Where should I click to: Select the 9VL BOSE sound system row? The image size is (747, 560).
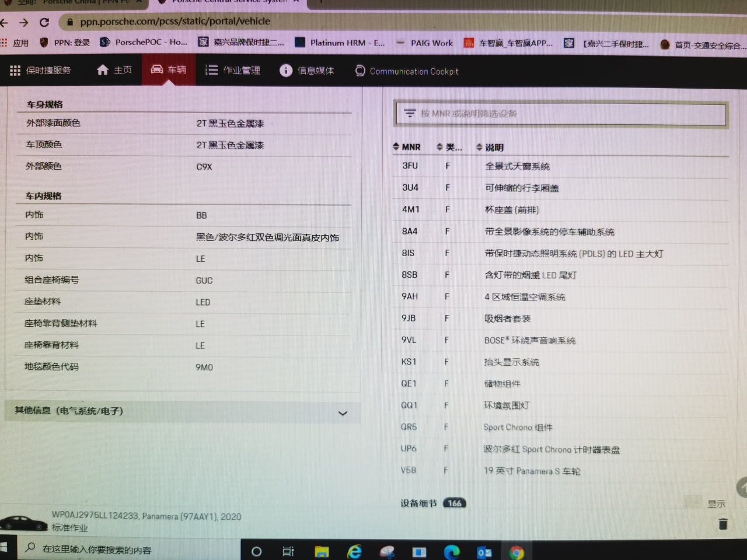pos(561,340)
